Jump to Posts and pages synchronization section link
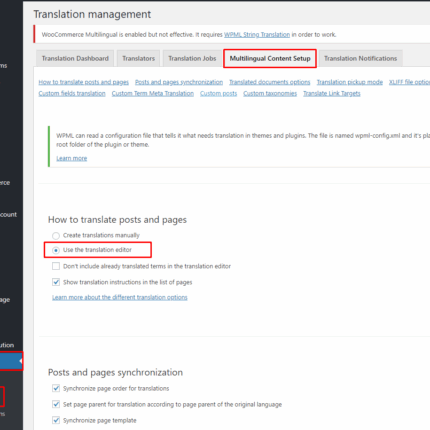This screenshot has width=430, height=430. pos(179,82)
